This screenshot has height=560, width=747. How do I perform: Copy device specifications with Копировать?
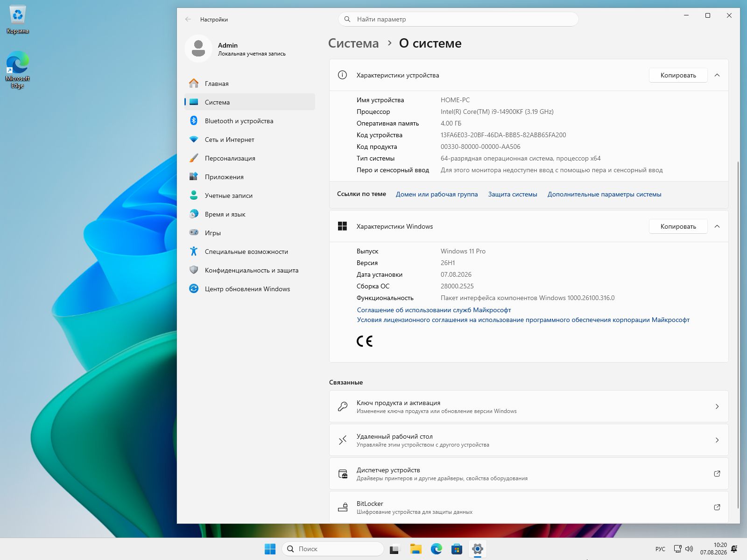point(678,75)
